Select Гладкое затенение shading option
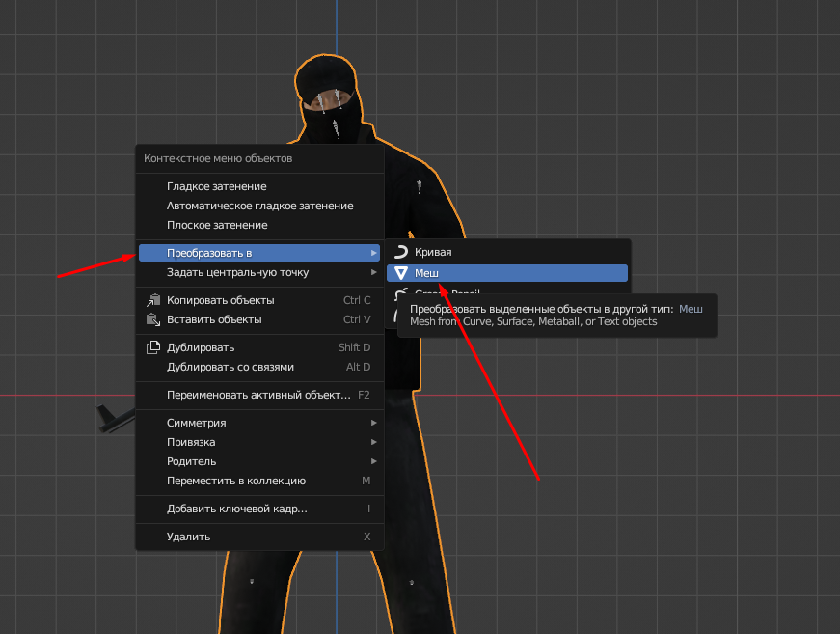The image size is (840, 634). click(216, 186)
